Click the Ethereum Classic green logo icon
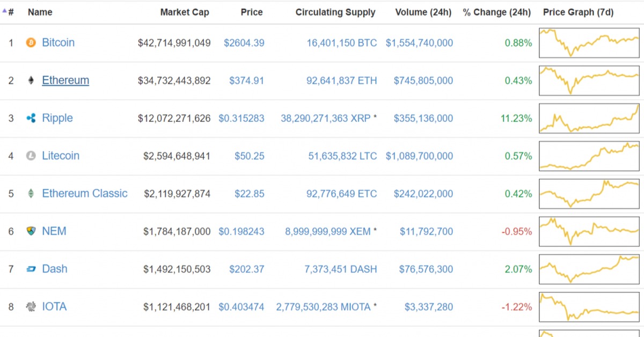 point(31,193)
